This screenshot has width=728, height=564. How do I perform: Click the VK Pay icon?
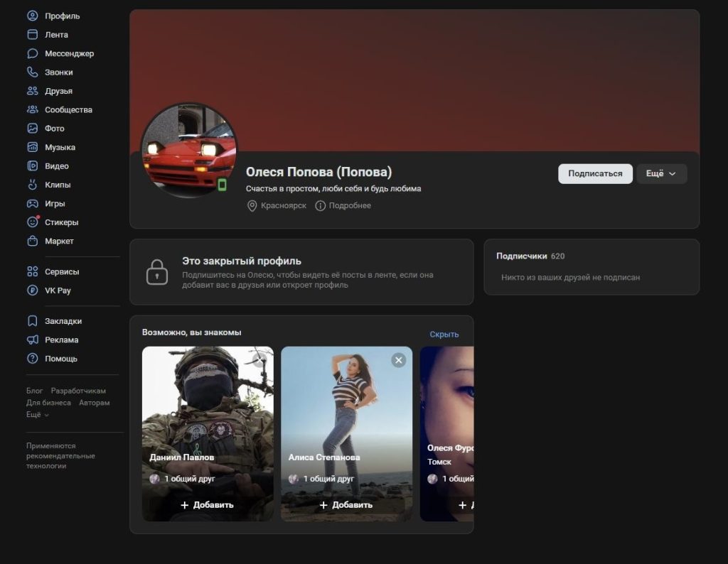(x=32, y=291)
